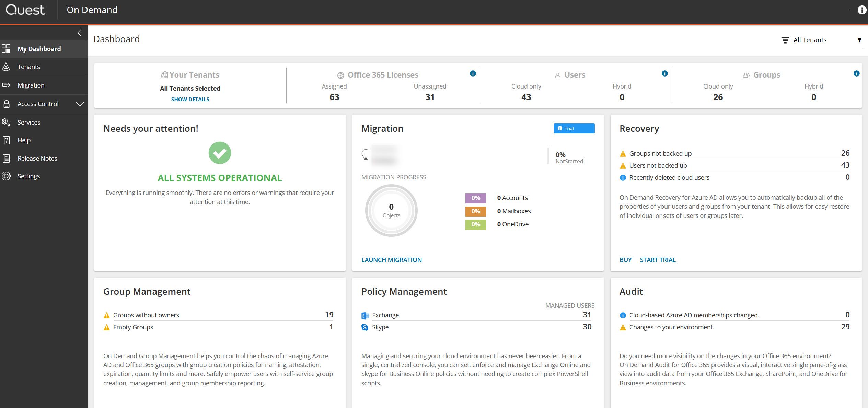Screen dimensions: 868x408
Task: Click the Help question mark icon
Action: pos(6,140)
